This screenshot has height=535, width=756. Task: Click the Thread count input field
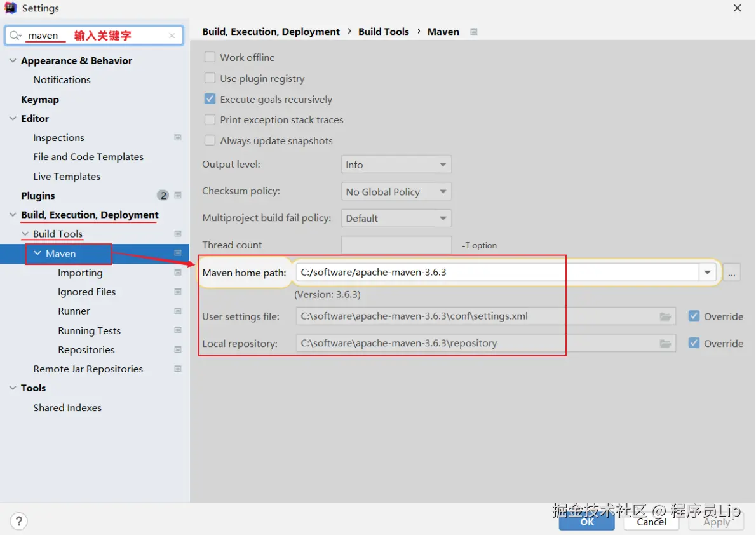[x=396, y=245]
